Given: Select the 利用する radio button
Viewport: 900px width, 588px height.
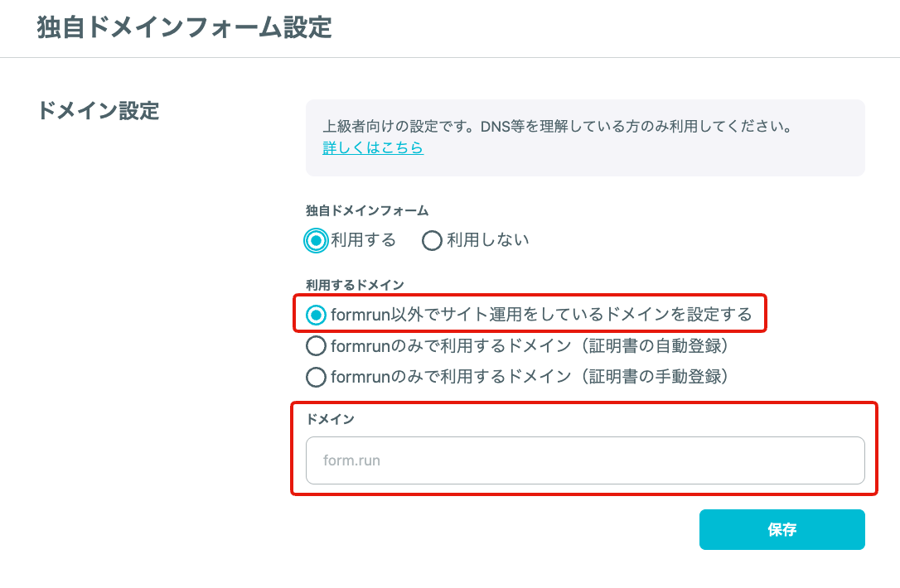Looking at the screenshot, I should point(316,240).
